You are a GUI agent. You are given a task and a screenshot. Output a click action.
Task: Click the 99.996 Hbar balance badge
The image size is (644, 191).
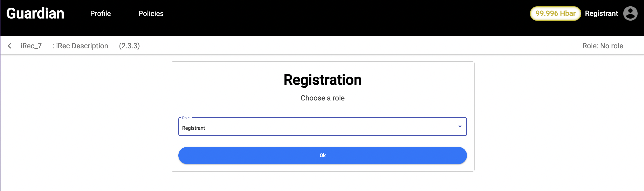coord(555,14)
